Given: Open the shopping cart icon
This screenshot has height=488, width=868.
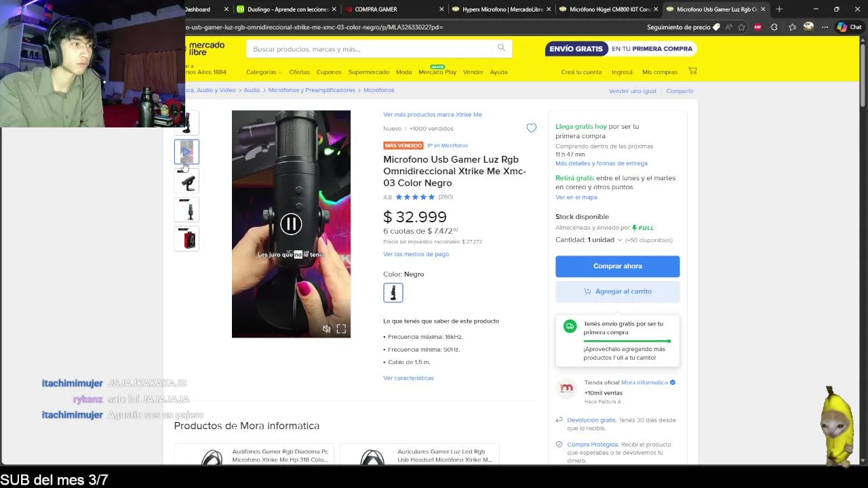Looking at the screenshot, I should tap(692, 70).
